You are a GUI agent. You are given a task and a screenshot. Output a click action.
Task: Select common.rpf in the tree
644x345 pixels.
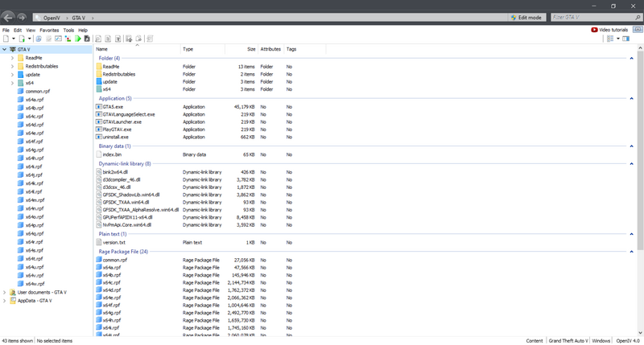point(37,91)
